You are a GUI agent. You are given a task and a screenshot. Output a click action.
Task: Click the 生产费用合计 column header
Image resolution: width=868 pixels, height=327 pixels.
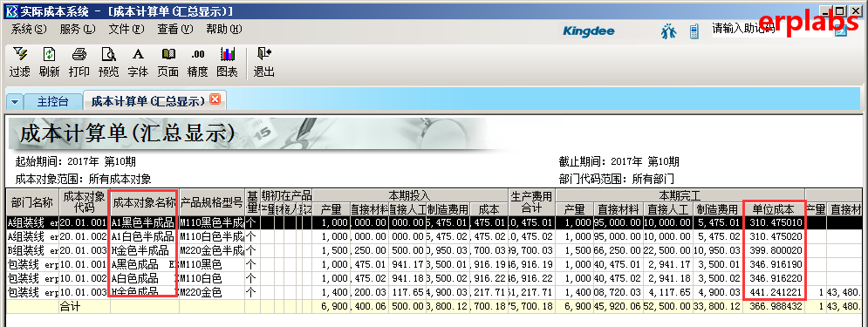pos(531,202)
